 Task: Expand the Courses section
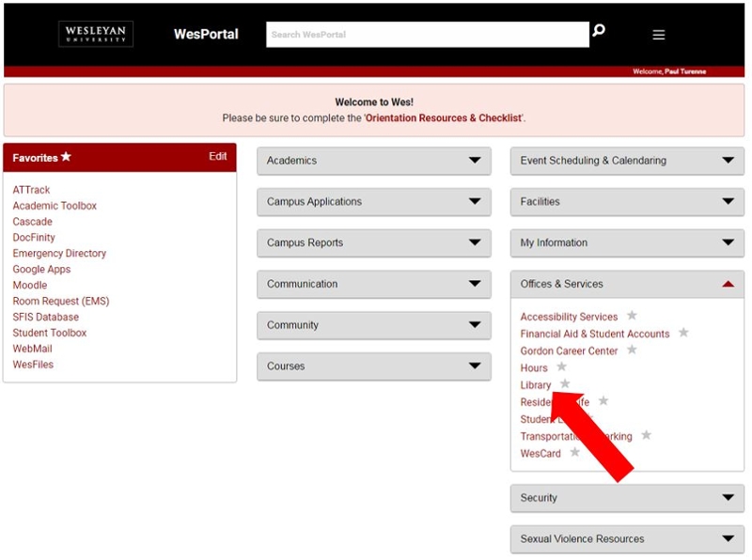[374, 366]
